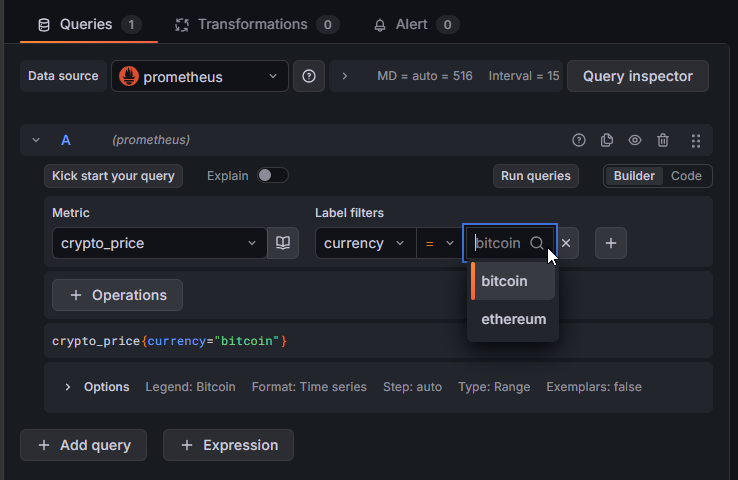Expand the Options section
Image resolution: width=738 pixels, height=480 pixels.
68,387
